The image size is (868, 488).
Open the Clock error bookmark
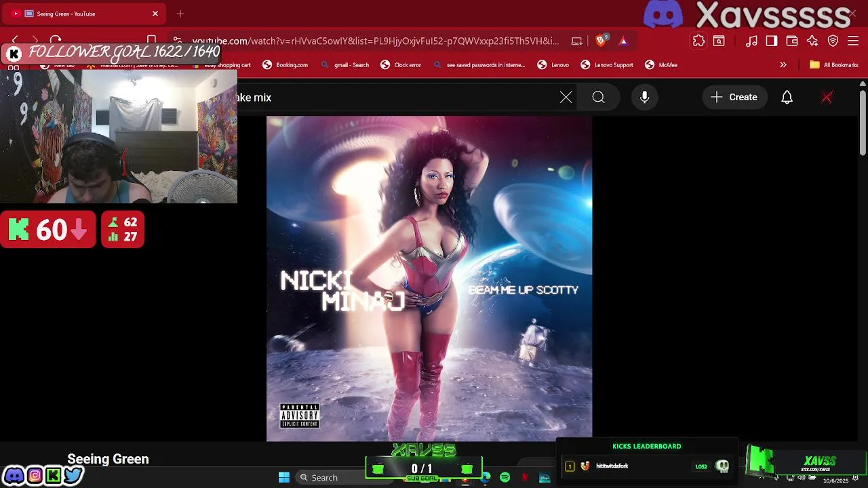[401, 65]
